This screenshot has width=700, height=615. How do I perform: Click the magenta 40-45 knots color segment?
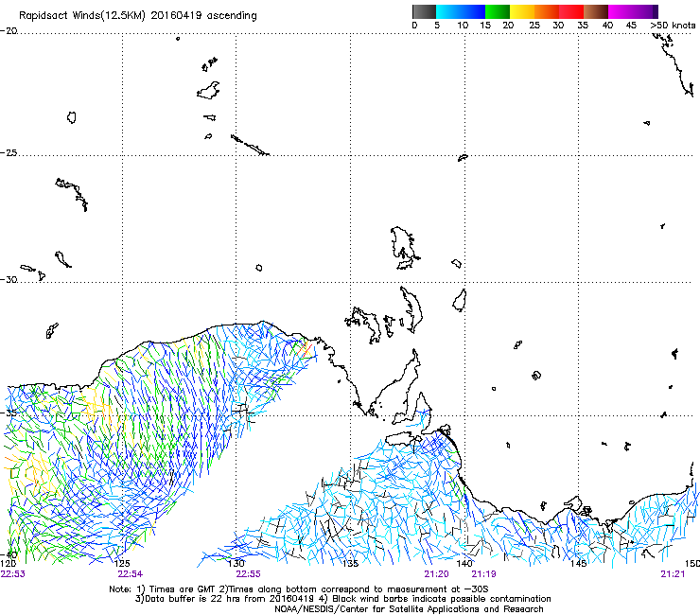tap(621, 11)
